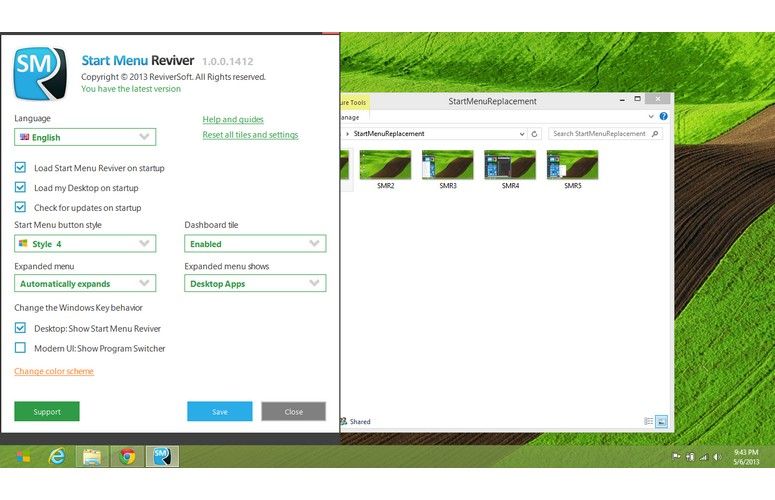The image size is (775, 500).
Task: Toggle Check for updates on startup
Action: tap(20, 207)
